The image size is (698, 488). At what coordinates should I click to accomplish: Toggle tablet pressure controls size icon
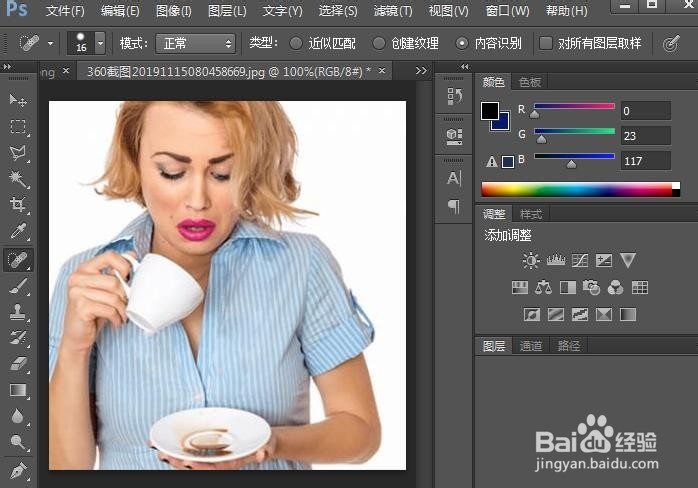(x=671, y=43)
